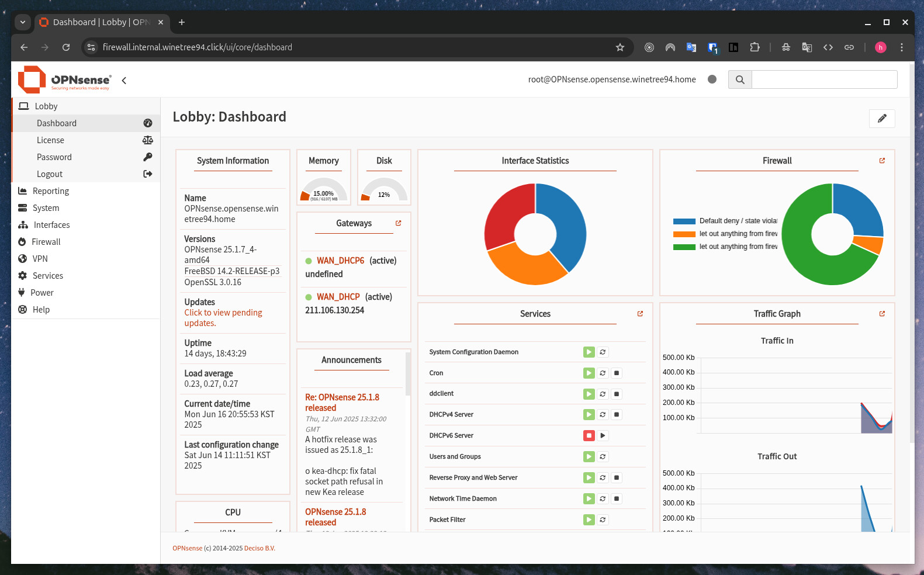Start the DHCPv6 Server service
Viewport: 924px width, 575px height.
click(x=603, y=435)
